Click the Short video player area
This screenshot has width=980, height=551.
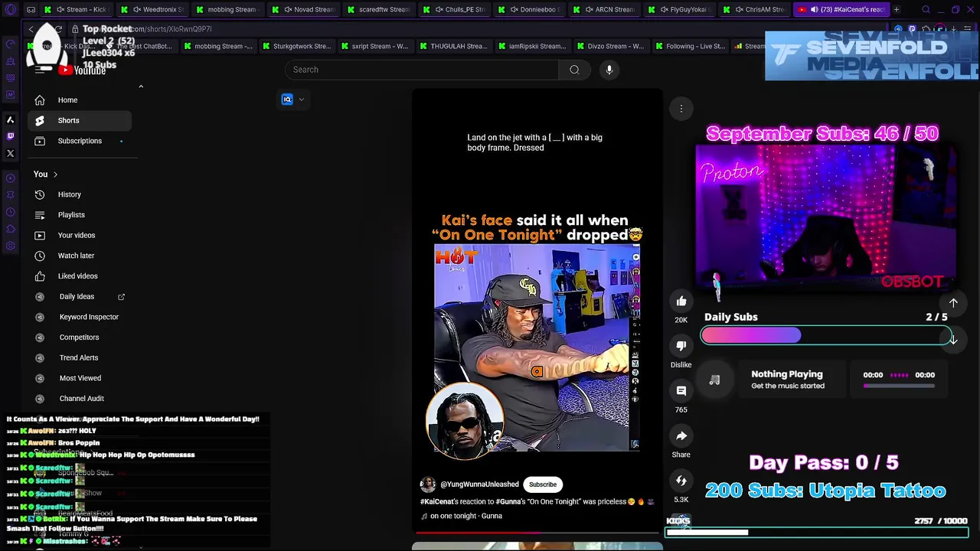click(x=537, y=310)
